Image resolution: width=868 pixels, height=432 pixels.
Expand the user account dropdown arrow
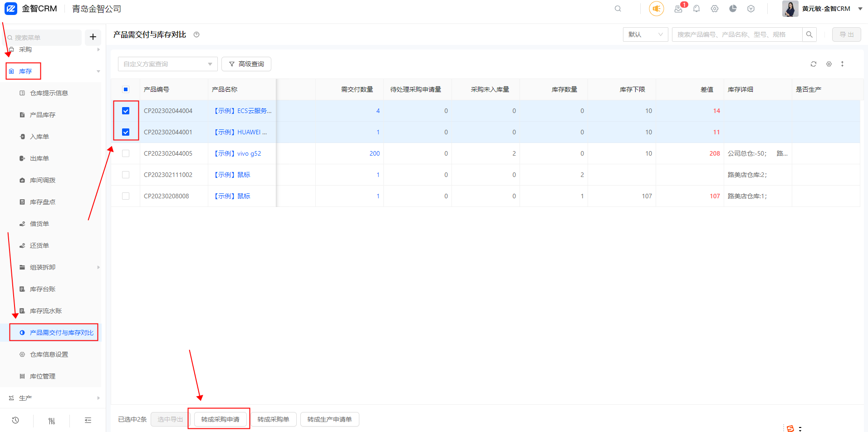point(860,9)
